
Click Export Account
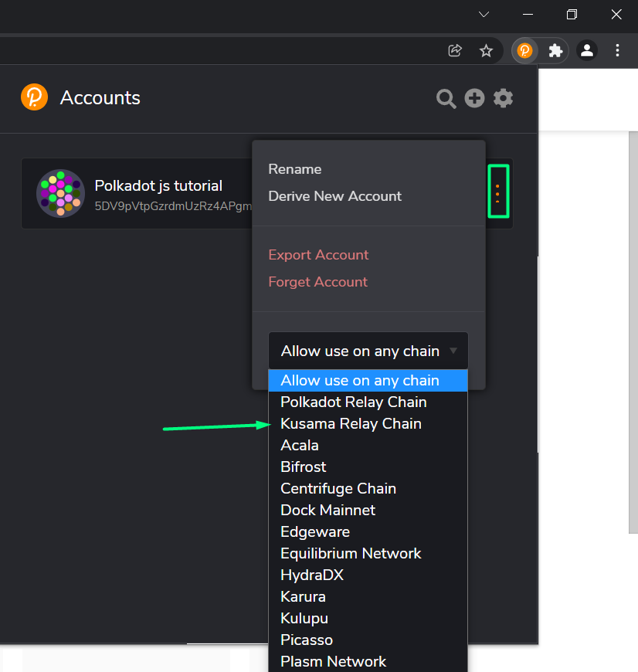318,254
